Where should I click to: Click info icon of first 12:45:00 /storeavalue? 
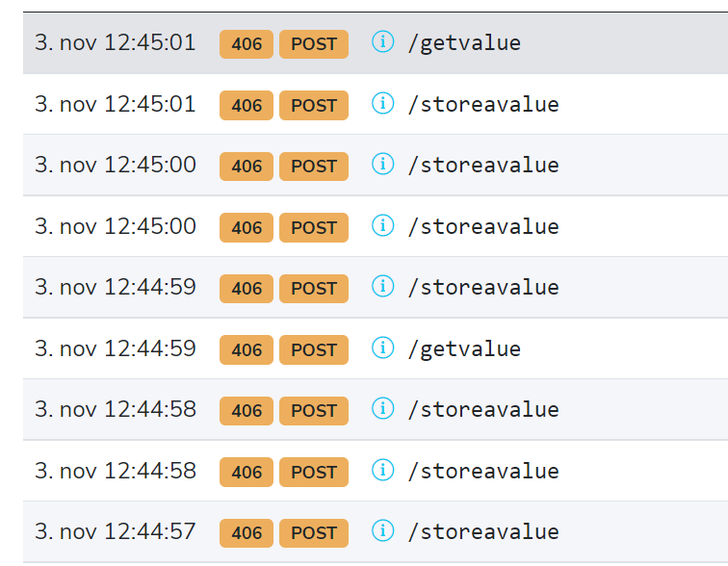point(383,164)
